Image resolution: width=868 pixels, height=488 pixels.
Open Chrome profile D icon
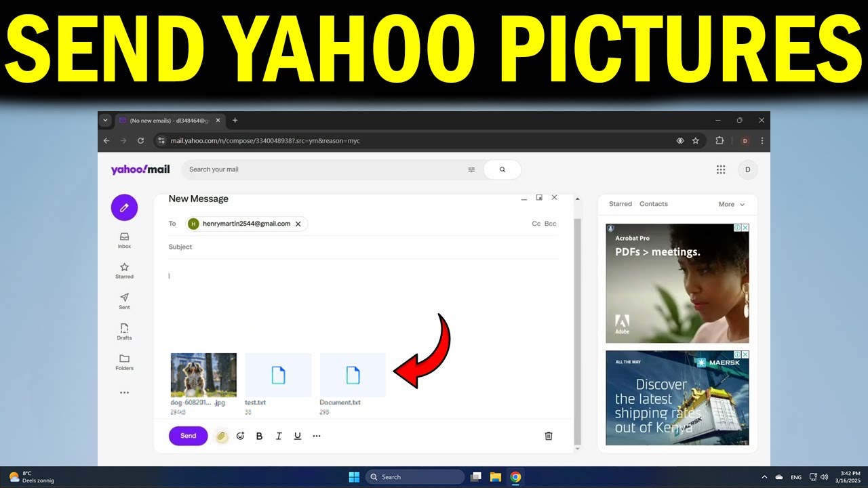[x=745, y=141]
